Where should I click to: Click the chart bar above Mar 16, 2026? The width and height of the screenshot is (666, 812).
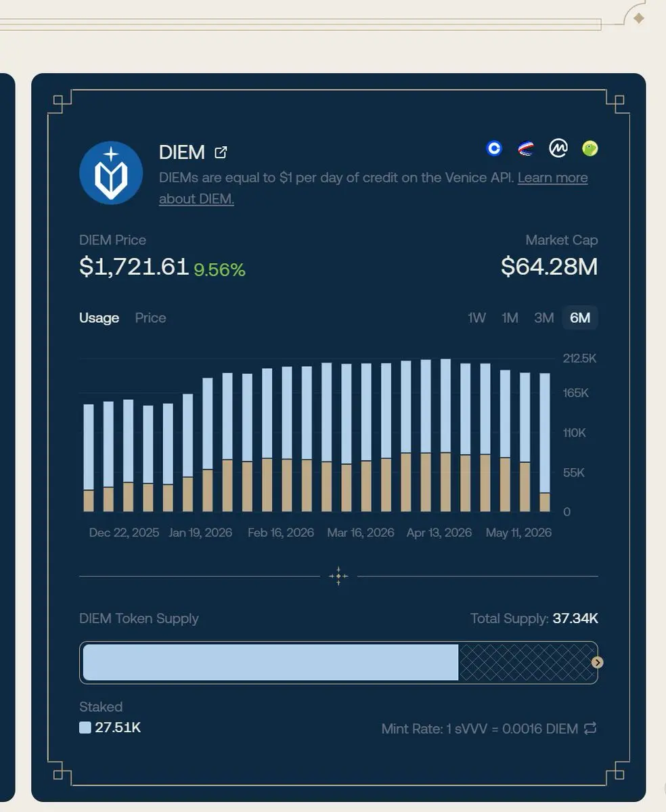(x=366, y=438)
